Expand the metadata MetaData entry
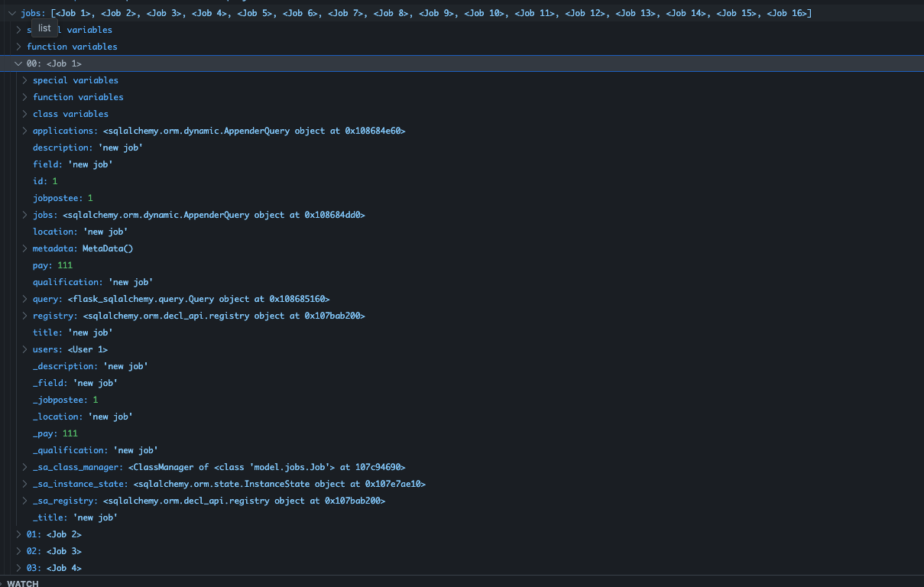Screen dimensions: 924x587 [24, 248]
